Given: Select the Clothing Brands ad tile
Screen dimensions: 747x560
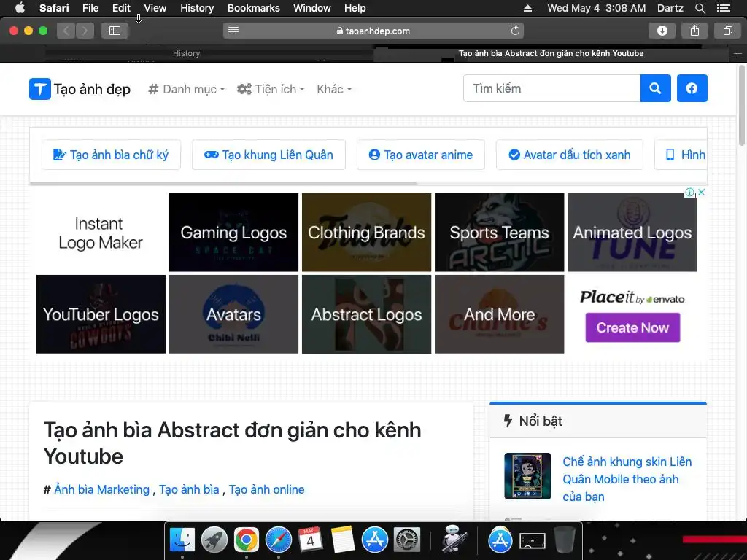Looking at the screenshot, I should point(366,233).
